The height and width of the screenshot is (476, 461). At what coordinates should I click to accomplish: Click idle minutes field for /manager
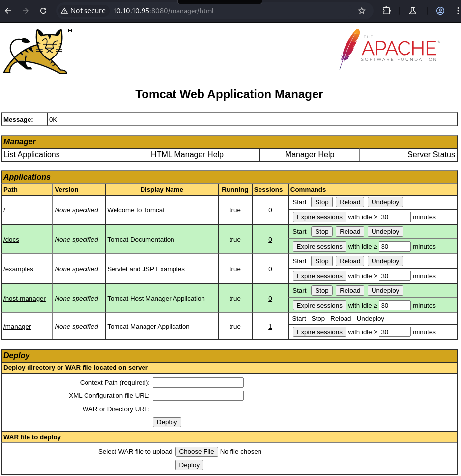coord(395,332)
